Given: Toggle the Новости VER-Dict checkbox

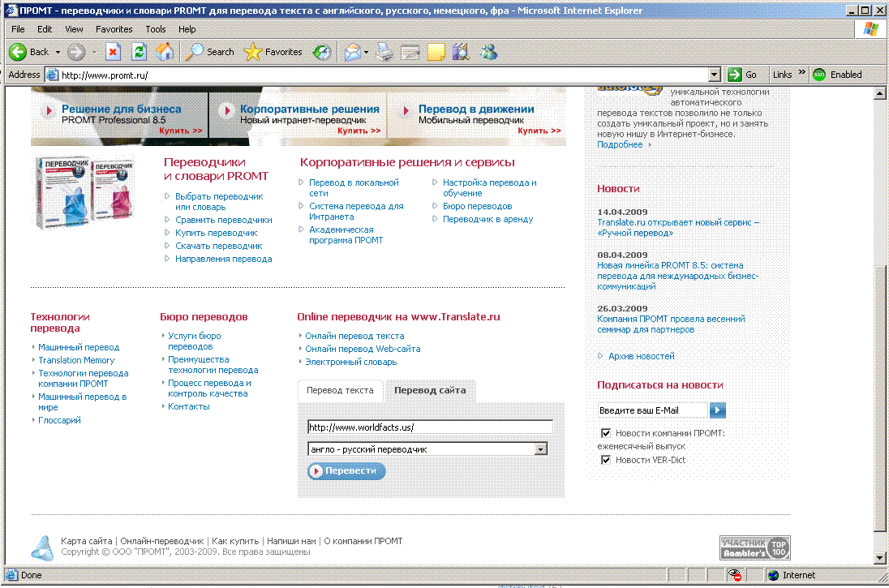Looking at the screenshot, I should click(605, 460).
